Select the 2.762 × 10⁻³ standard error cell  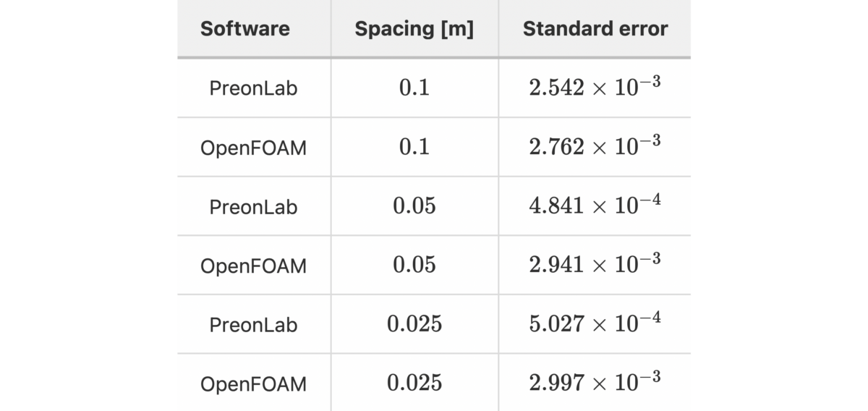point(595,146)
